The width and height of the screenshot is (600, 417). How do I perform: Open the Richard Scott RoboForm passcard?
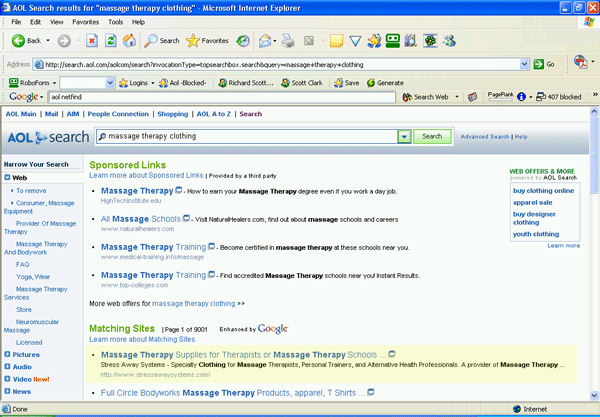246,83
